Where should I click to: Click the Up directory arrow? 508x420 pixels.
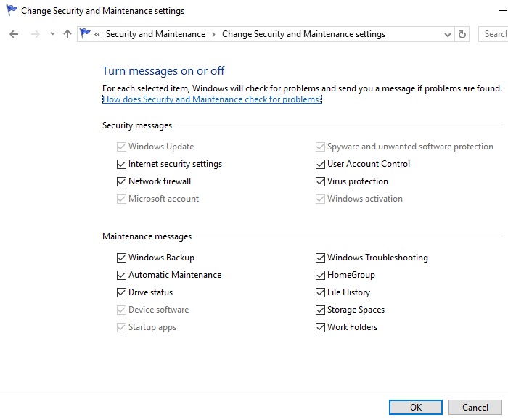(x=67, y=34)
